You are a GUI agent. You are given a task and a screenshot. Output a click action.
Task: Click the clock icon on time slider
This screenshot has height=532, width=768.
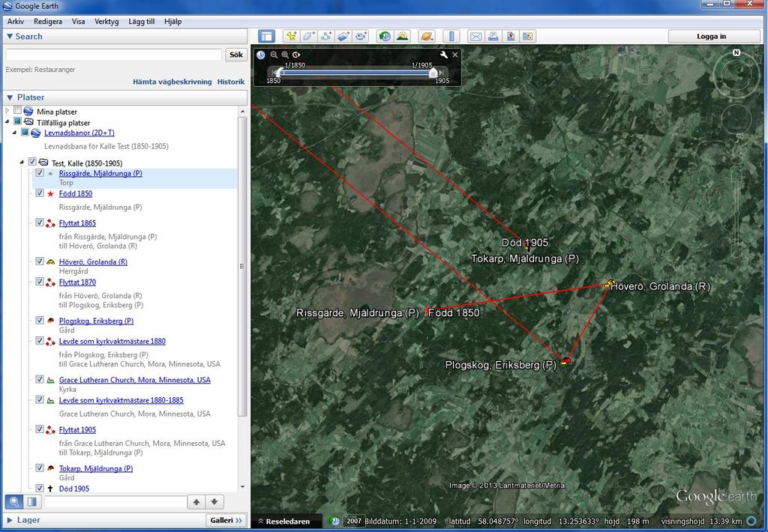[261, 55]
